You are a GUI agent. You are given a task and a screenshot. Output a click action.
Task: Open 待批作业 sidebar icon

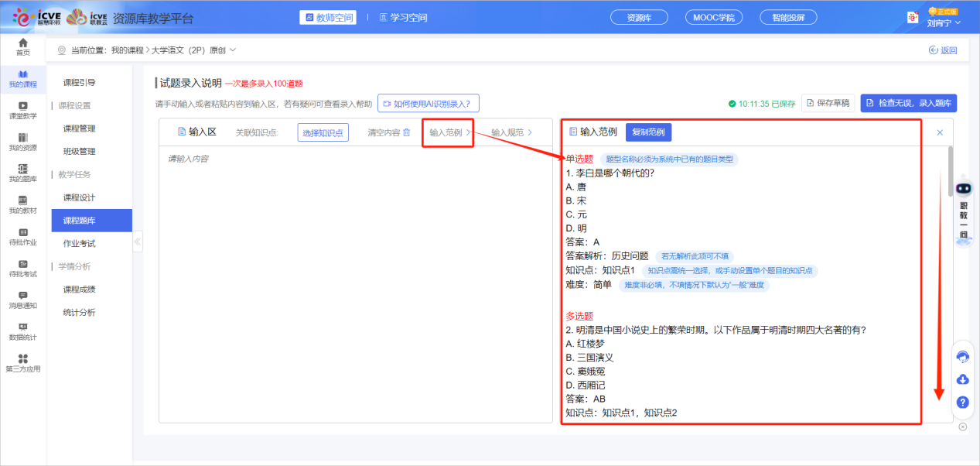pyautogui.click(x=22, y=236)
